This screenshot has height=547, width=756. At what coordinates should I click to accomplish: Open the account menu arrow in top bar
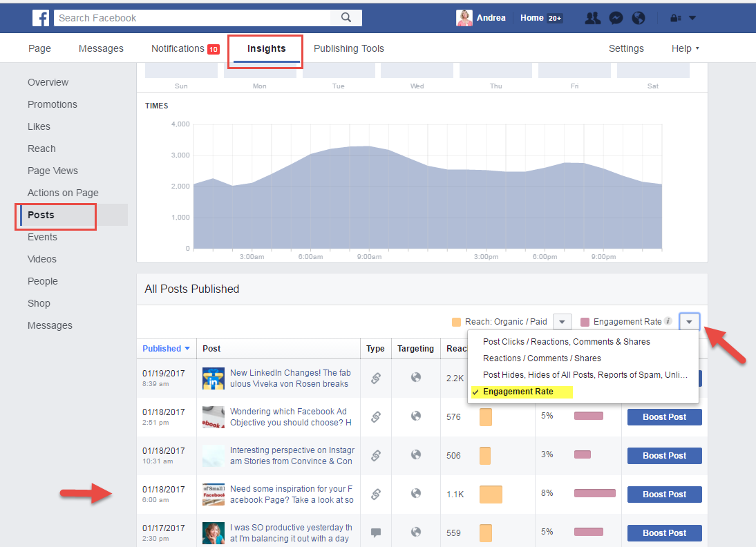(692, 18)
